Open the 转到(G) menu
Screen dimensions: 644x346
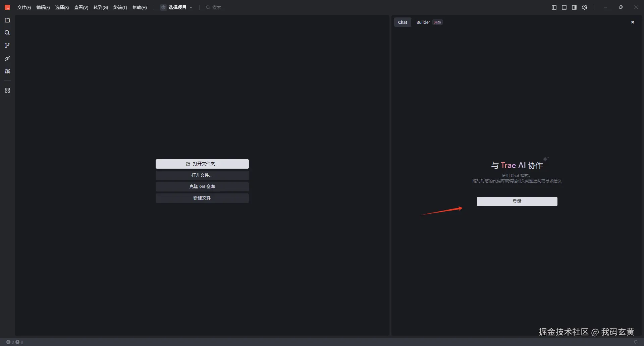101,7
